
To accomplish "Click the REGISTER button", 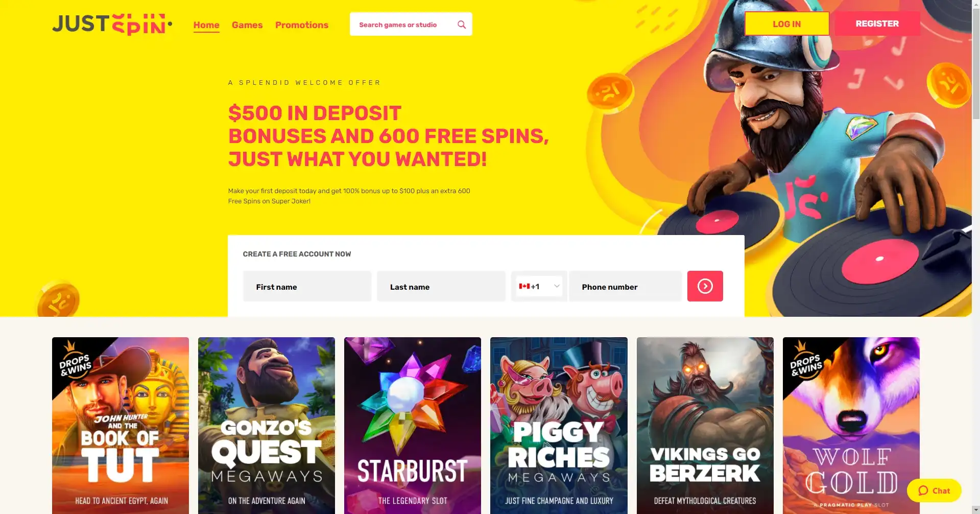I will click(x=877, y=24).
